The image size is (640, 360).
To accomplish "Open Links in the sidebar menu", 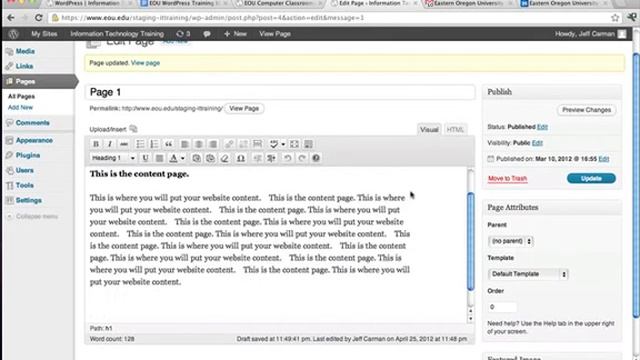I will (x=24, y=66).
